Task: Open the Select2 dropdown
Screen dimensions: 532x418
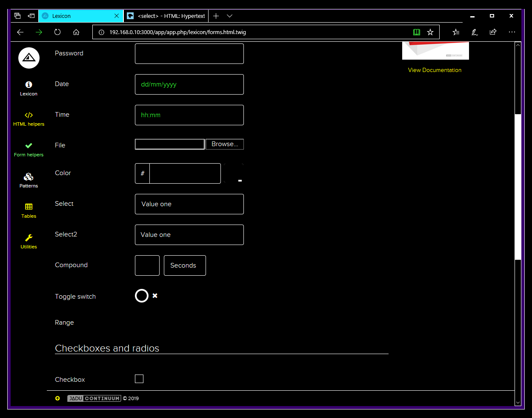Action: tap(189, 235)
